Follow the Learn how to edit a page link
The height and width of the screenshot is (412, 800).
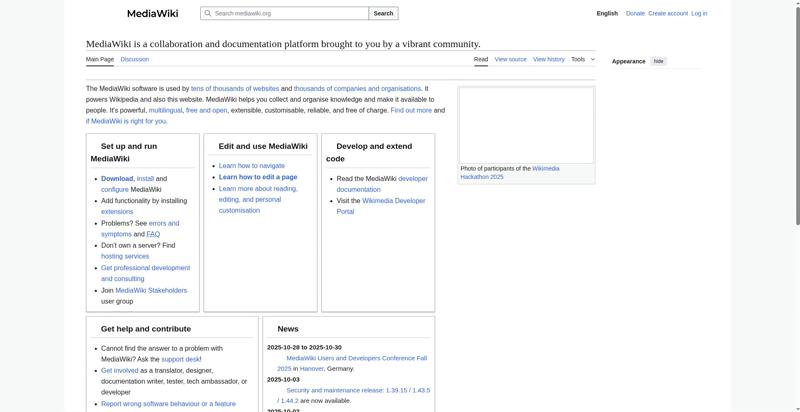pos(258,177)
